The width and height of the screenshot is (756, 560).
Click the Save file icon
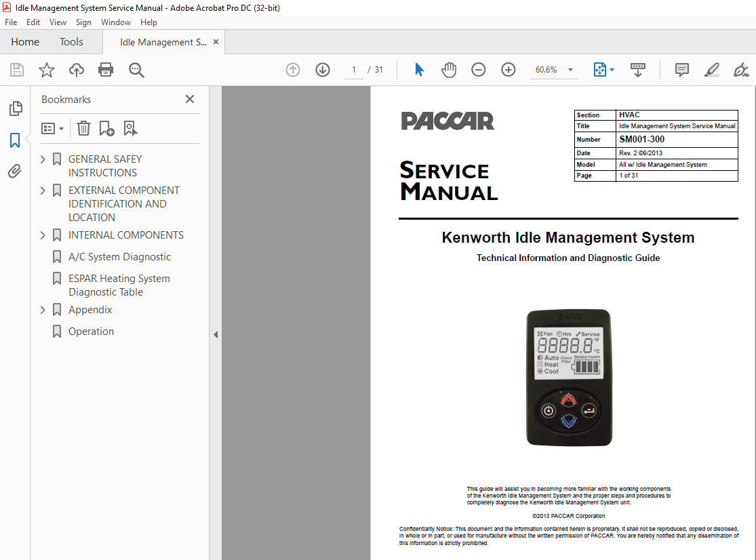pyautogui.click(x=17, y=70)
